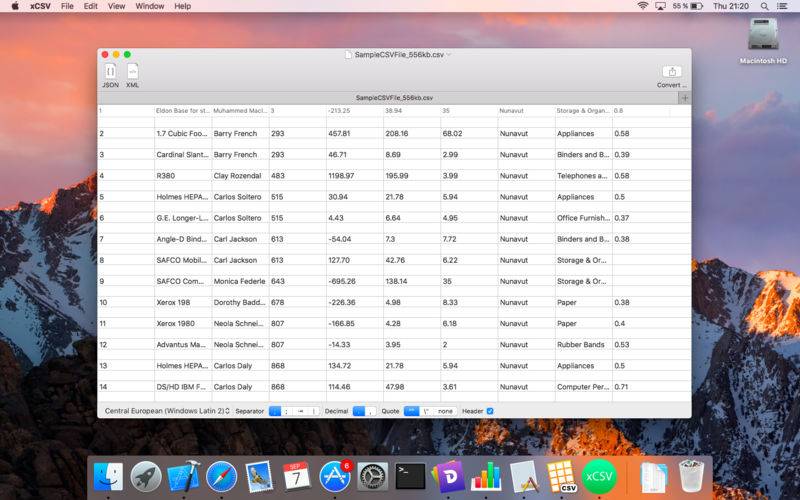This screenshot has height=500, width=800.
Task: Open documents stack in Dock
Action: pos(654,477)
